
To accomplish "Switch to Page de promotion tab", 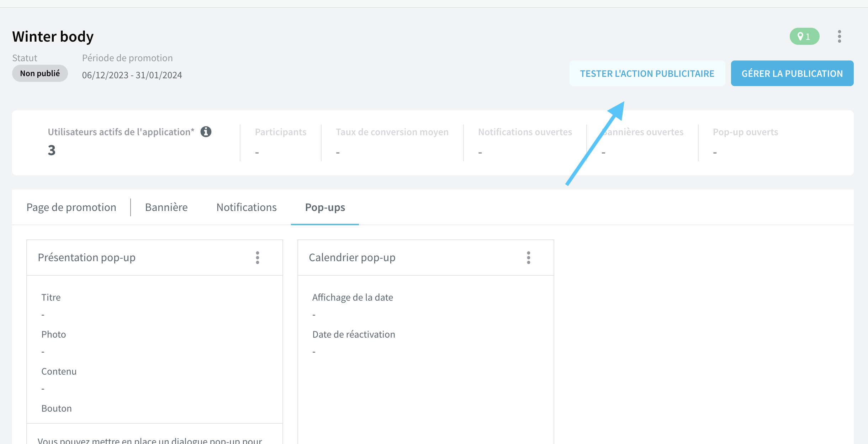I will pyautogui.click(x=72, y=207).
